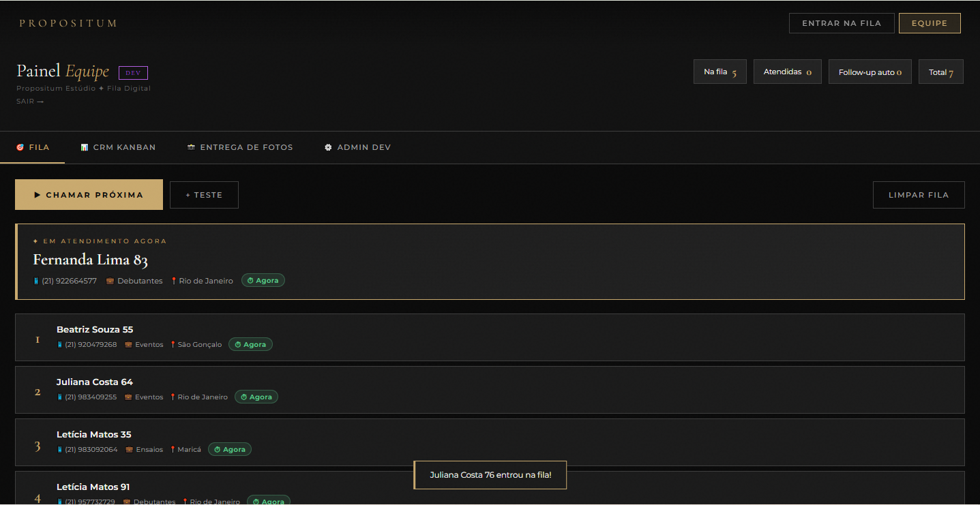This screenshot has width=980, height=505.
Task: Click phone icon beside (21) 920479268
Action: (x=59, y=345)
